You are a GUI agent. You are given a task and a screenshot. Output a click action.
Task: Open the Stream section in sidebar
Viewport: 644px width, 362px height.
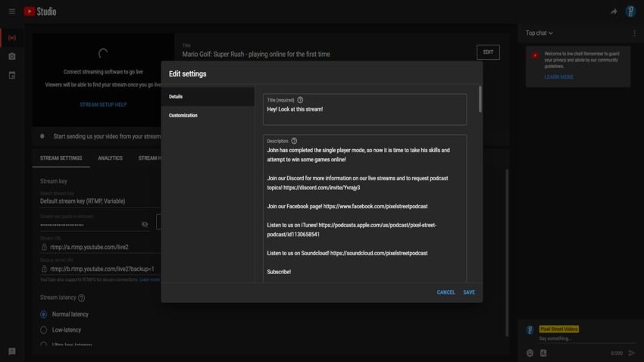pyautogui.click(x=12, y=38)
